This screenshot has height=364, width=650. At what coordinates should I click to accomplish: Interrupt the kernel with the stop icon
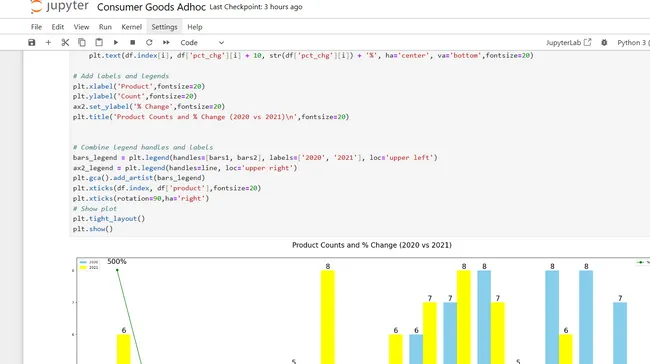[132, 42]
